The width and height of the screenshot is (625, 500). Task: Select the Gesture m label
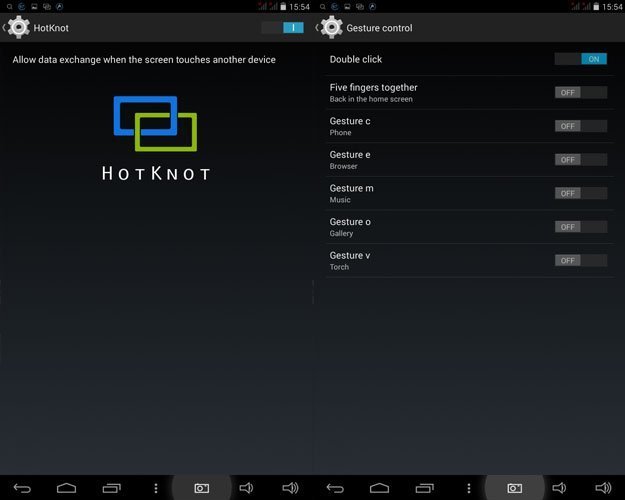point(352,188)
